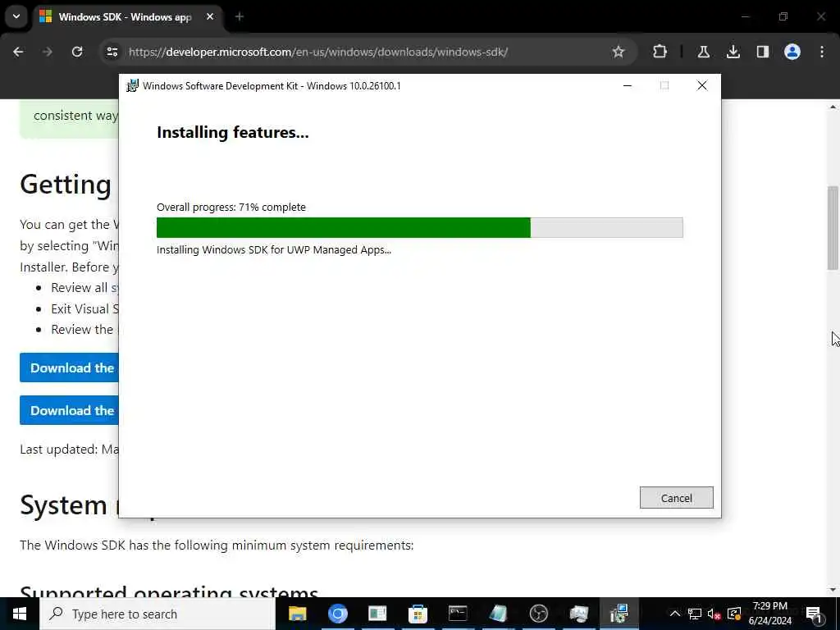Go back in Chrome browser
840x630 pixels.
[x=18, y=52]
